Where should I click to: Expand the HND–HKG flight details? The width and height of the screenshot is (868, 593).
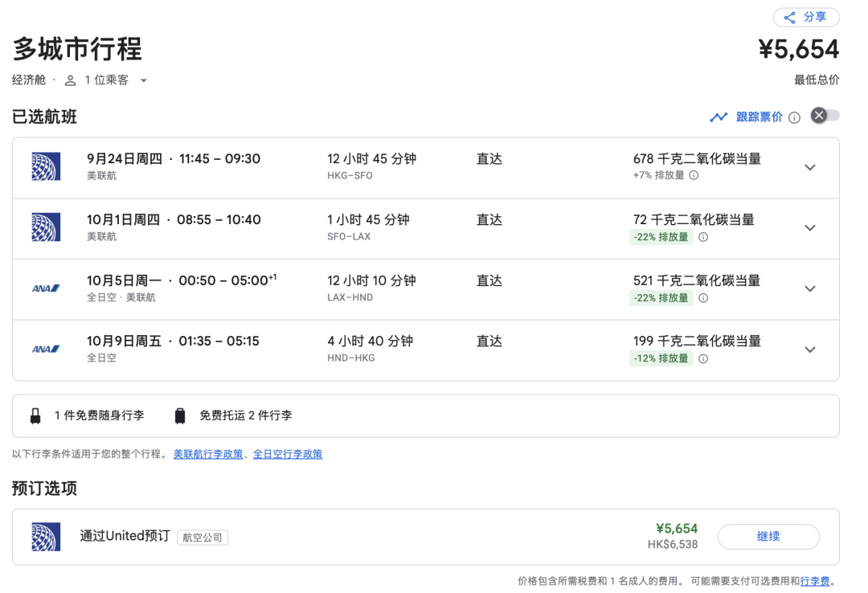click(810, 350)
